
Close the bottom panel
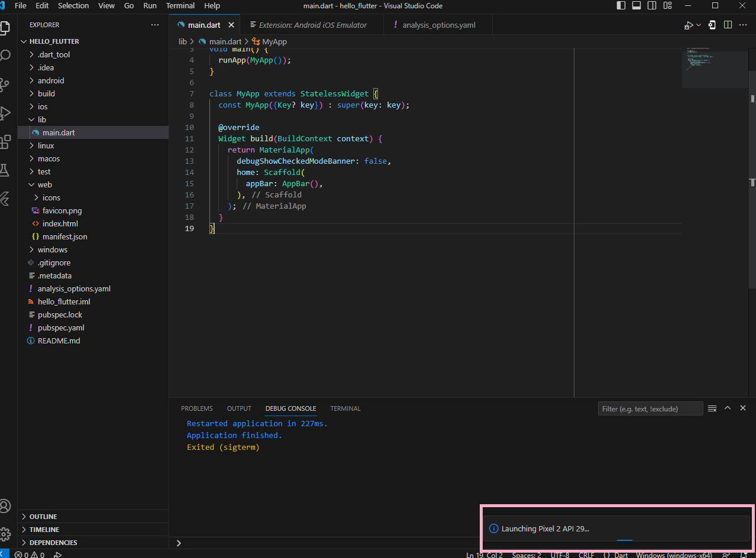(x=743, y=408)
